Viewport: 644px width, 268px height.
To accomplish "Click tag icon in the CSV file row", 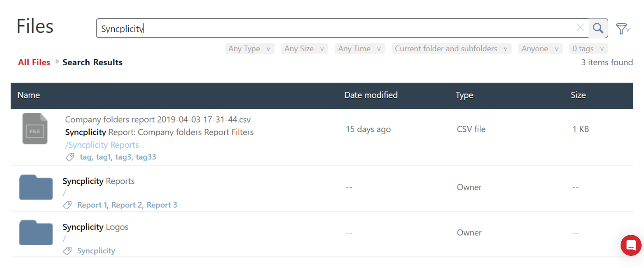I will coord(70,157).
